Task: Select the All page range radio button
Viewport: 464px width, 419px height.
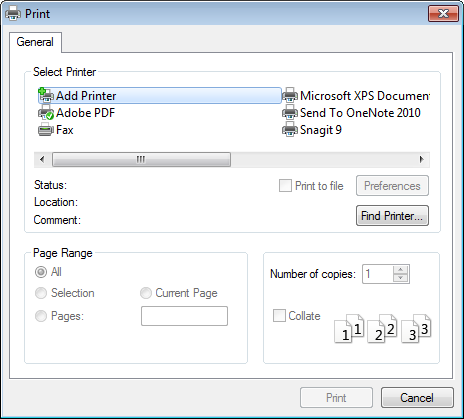Action: coord(41,272)
